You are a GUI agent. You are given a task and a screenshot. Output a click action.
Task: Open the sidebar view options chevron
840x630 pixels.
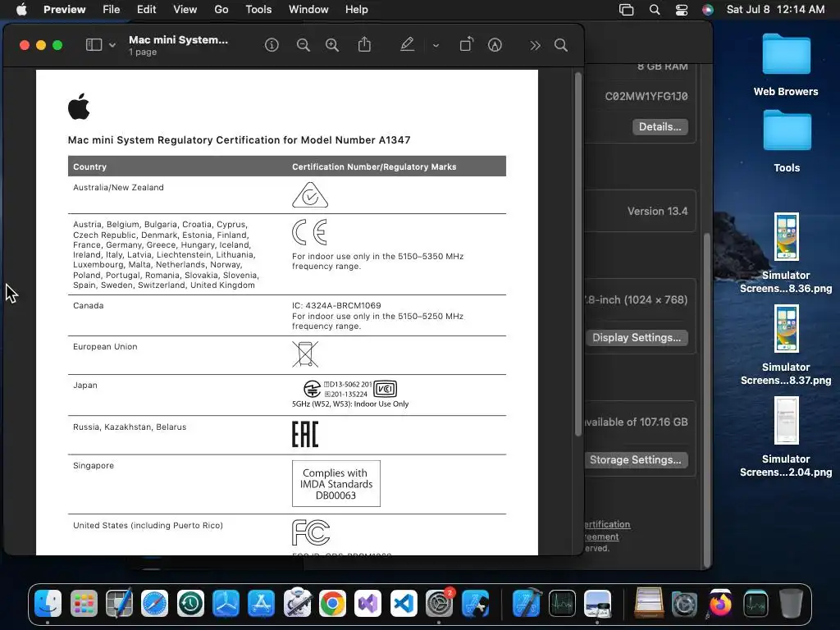pyautogui.click(x=112, y=46)
